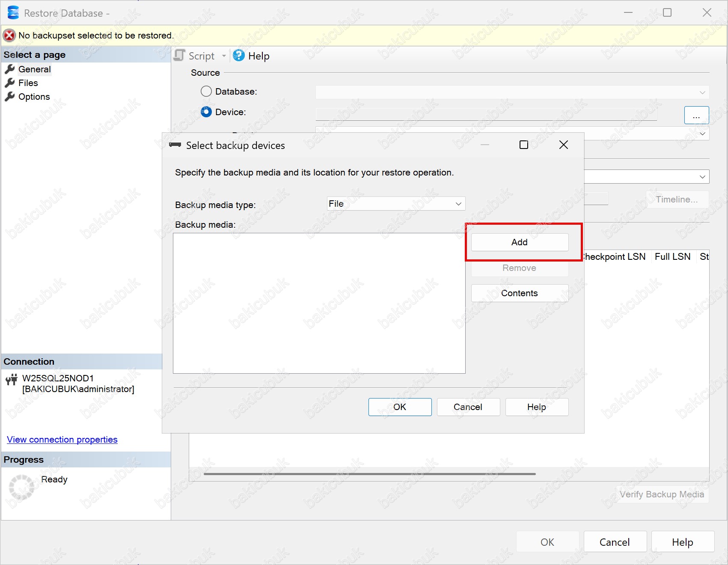Open the Backup media type dropdown
Screen dimensions: 728x565
coord(396,204)
